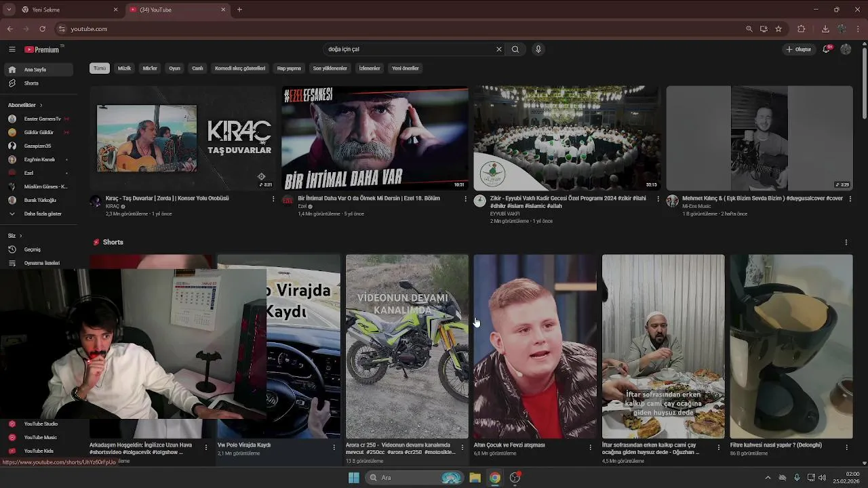Open the Zikir Eyyubi Vakfı thumbnail

point(567,138)
